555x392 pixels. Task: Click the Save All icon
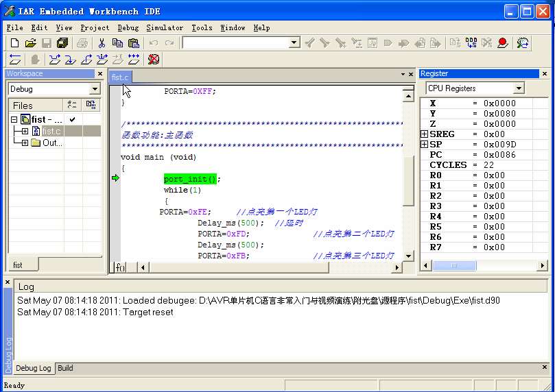click(62, 43)
